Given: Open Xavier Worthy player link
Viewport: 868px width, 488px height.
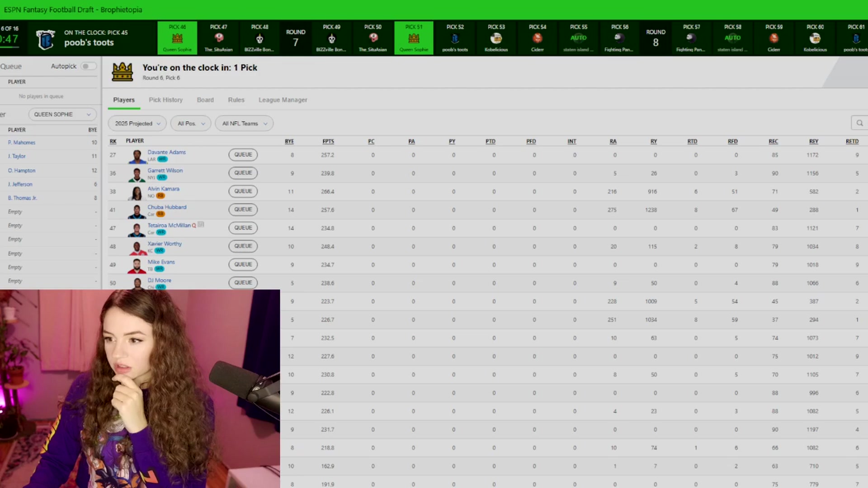Looking at the screenshot, I should pos(165,244).
